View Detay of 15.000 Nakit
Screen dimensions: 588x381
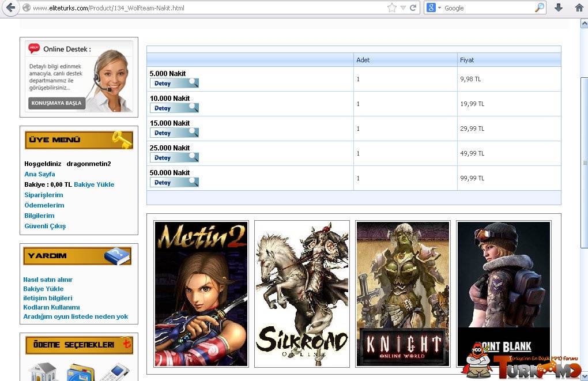coord(174,133)
